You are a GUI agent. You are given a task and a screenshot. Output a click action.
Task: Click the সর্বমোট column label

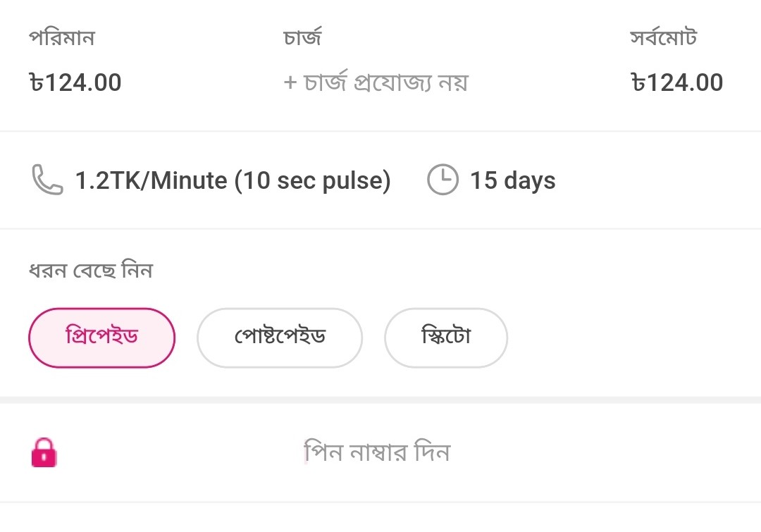point(664,37)
